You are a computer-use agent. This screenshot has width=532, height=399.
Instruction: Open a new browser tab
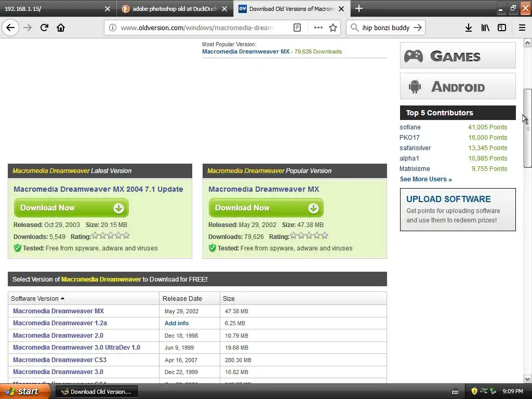(x=358, y=8)
